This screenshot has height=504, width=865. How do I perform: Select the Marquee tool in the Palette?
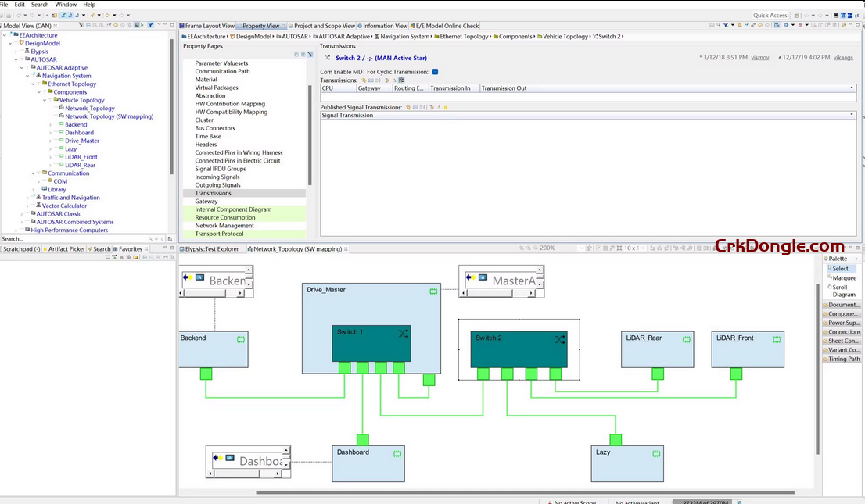[x=843, y=277]
